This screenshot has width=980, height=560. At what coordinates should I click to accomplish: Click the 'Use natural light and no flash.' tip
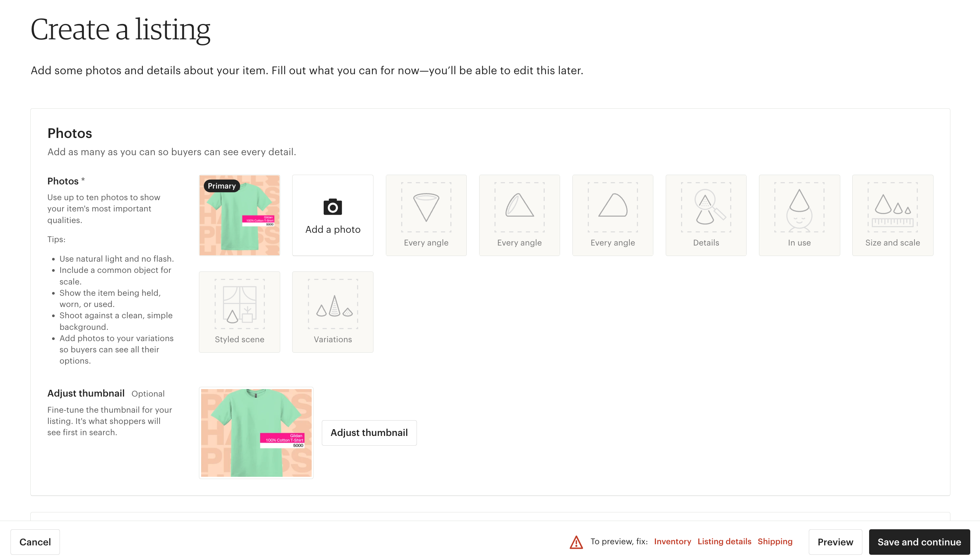(117, 259)
